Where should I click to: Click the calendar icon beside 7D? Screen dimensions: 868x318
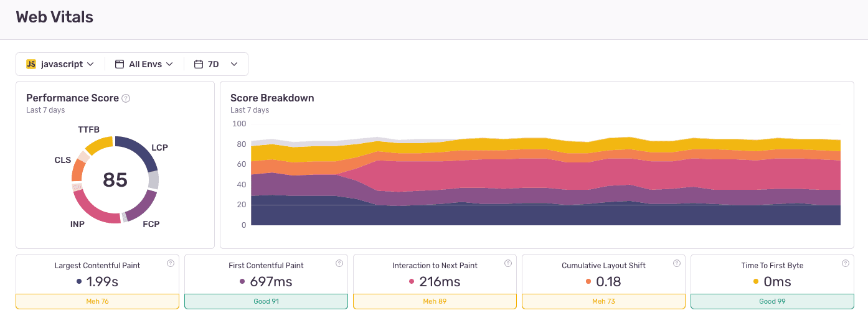pos(199,64)
